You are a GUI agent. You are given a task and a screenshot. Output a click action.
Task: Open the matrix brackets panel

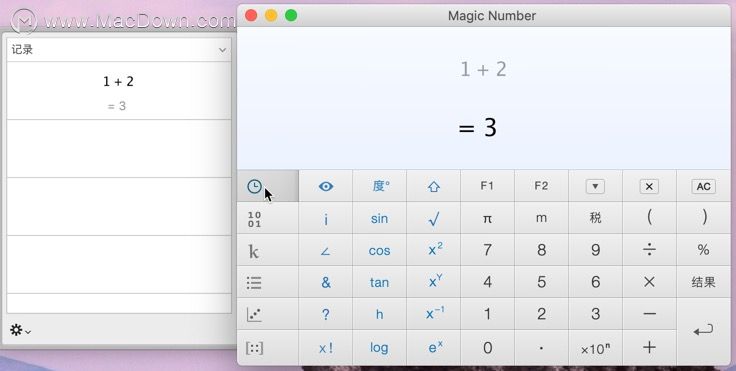(268, 348)
